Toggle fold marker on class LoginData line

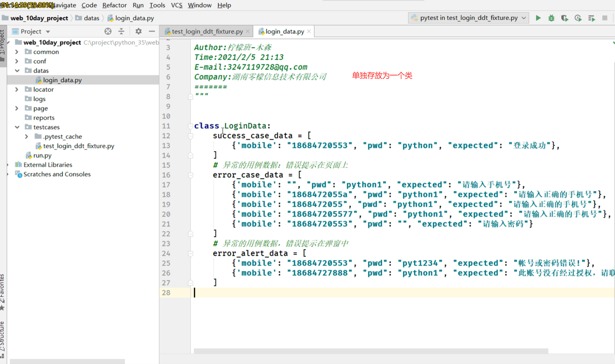coord(190,126)
